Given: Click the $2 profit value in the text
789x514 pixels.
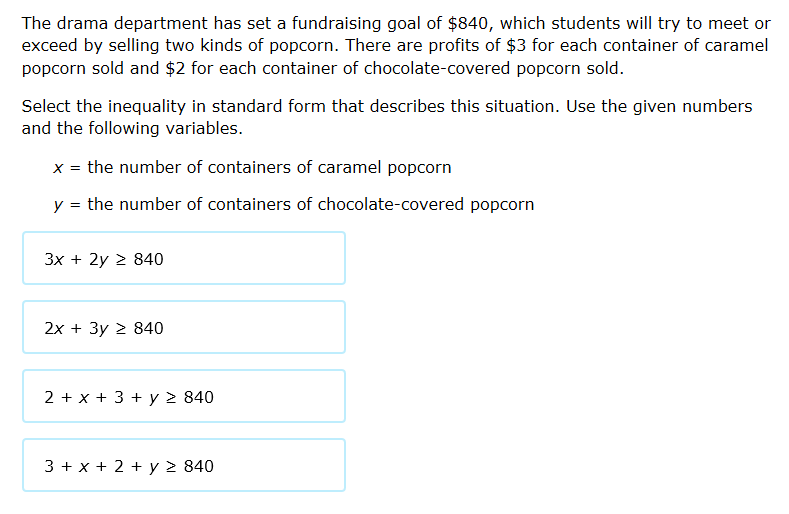Looking at the screenshot, I should pyautogui.click(x=175, y=68).
